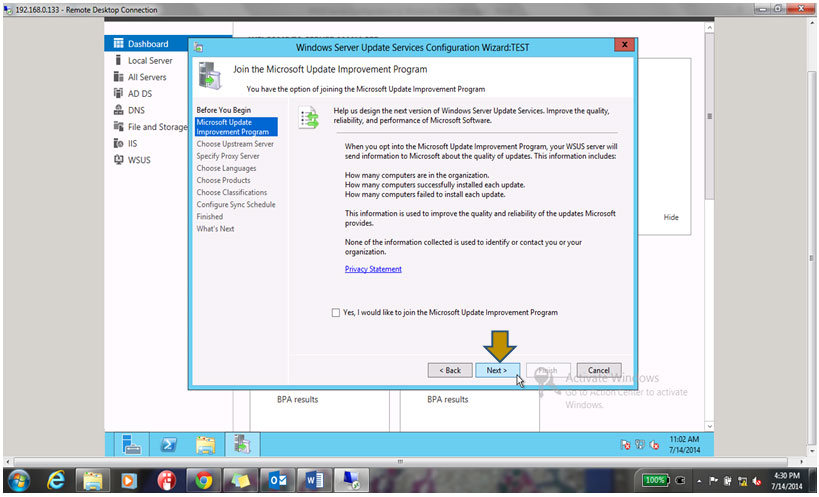Go back with the Back button
The height and width of the screenshot is (497, 819).
[x=450, y=370]
